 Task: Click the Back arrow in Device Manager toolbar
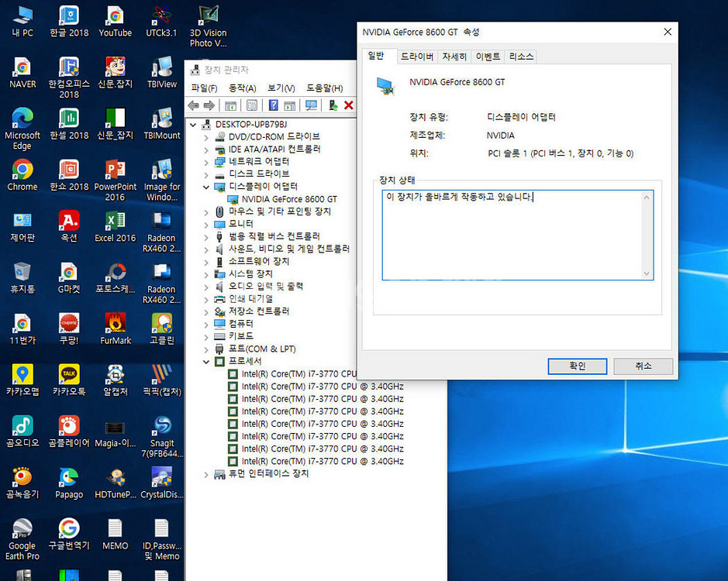click(194, 106)
